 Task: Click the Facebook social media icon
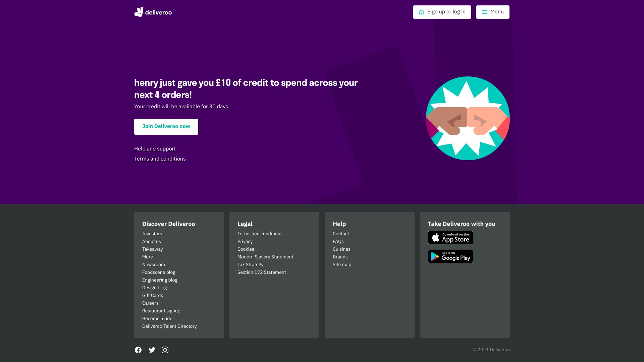coord(138,350)
